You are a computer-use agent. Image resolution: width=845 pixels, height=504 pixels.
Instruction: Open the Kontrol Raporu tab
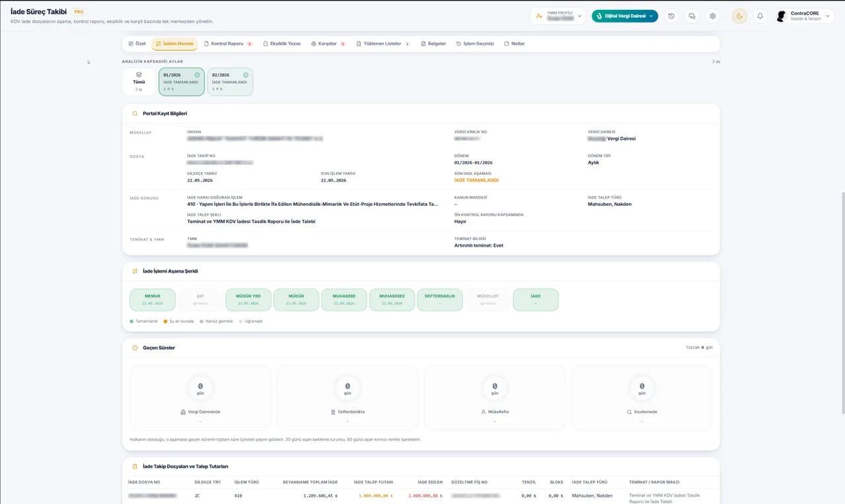click(x=228, y=44)
